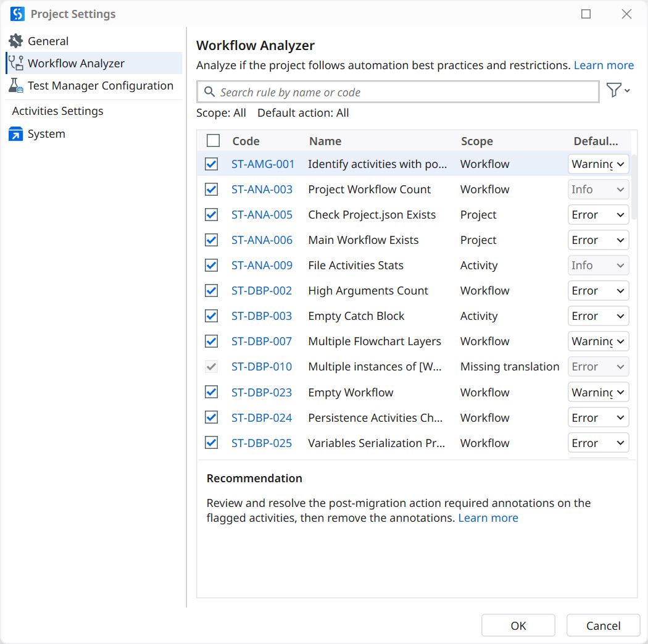The image size is (648, 644).
Task: Click the UiPath Studio logo in title bar
Action: pyautogui.click(x=17, y=14)
